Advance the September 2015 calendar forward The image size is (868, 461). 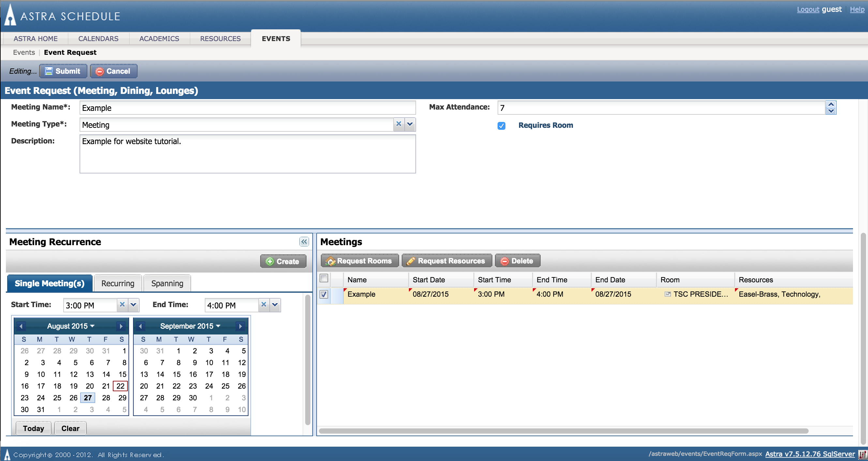(240, 326)
